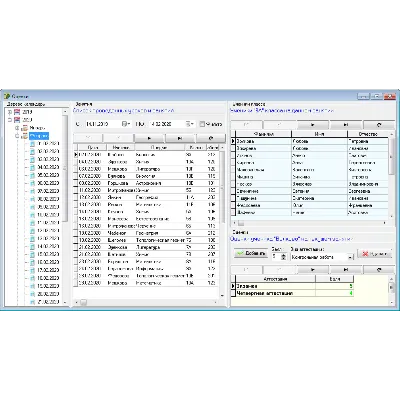Go to previous record in students navigator
This screenshot has width=400, height=400.
point(280,125)
